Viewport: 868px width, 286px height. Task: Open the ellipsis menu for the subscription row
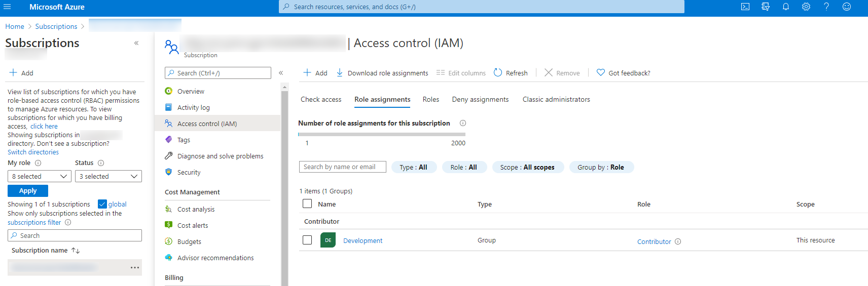click(135, 267)
